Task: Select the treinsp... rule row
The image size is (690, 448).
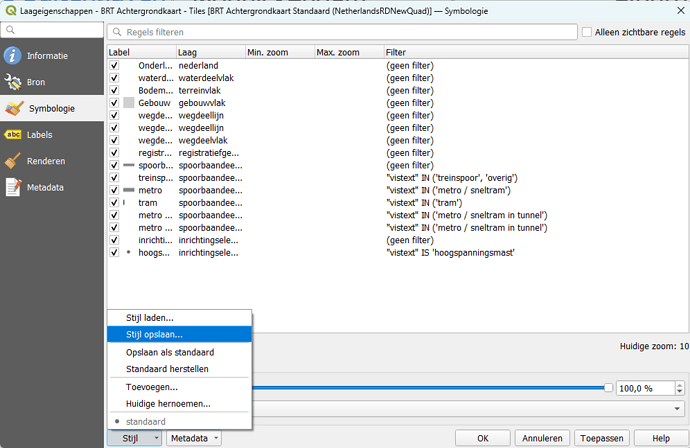Action: coord(398,178)
